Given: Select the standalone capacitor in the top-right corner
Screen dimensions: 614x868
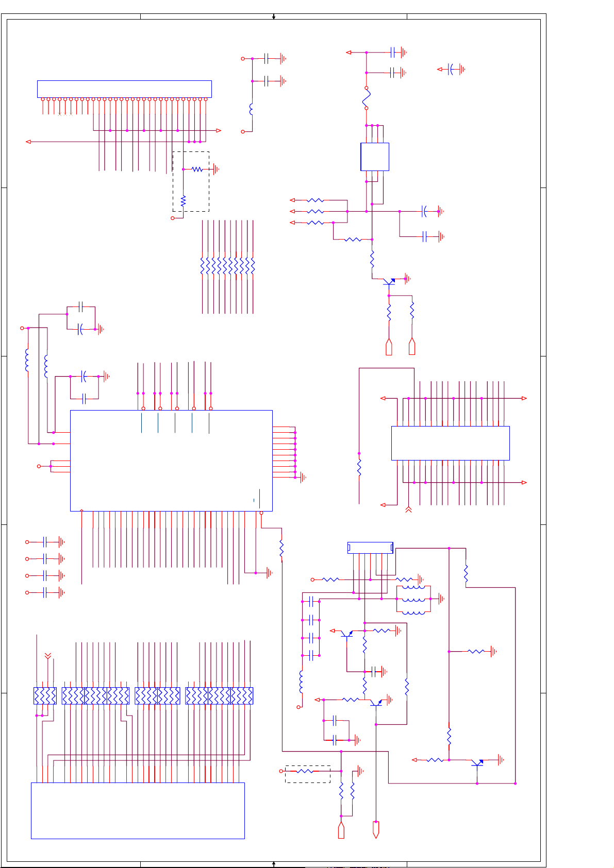Looking at the screenshot, I should tap(452, 69).
